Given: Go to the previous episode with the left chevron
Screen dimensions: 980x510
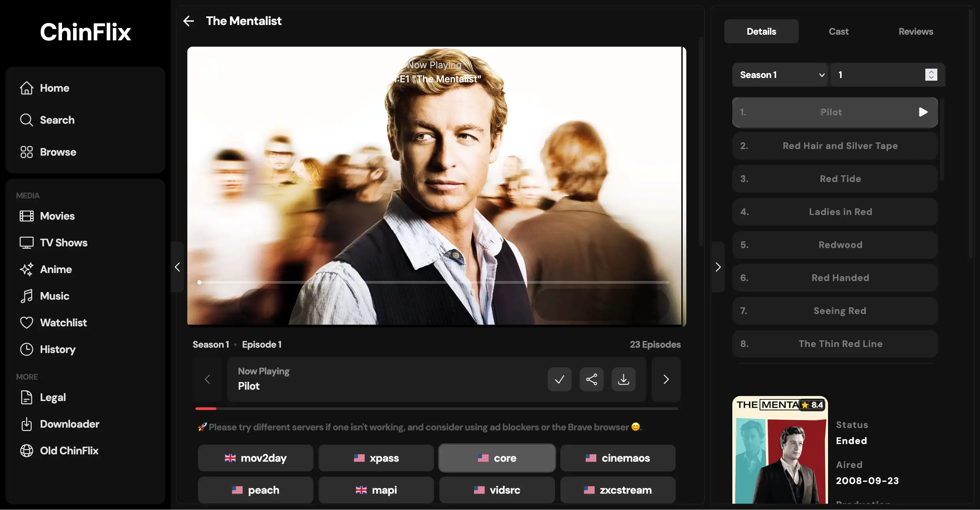Looking at the screenshot, I should [207, 379].
